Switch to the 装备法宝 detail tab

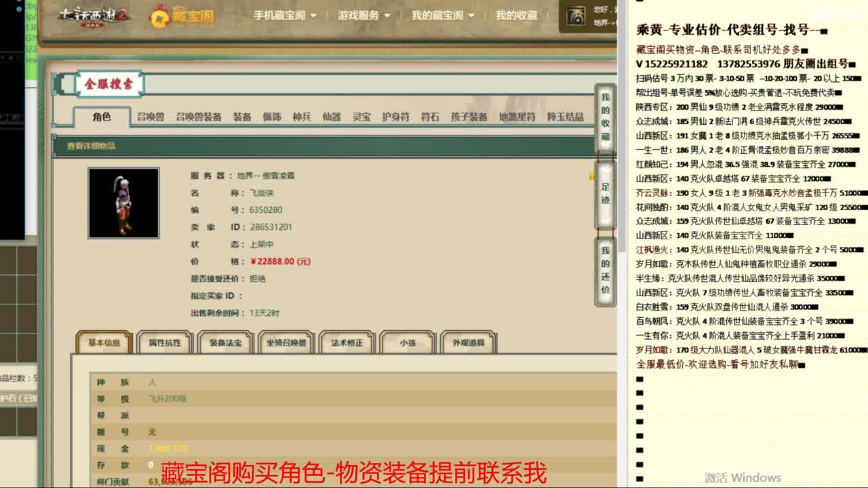225,342
